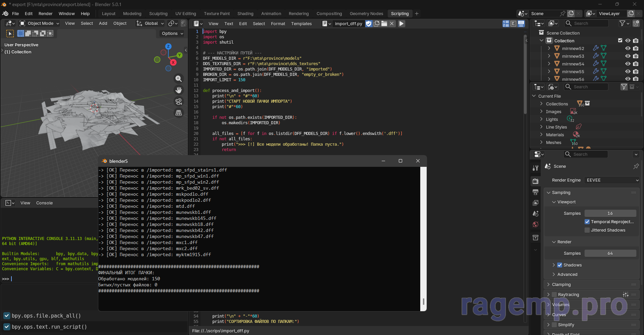Enable the Jittered Shadows checkbox
This screenshot has height=335, width=644.
pyautogui.click(x=587, y=230)
